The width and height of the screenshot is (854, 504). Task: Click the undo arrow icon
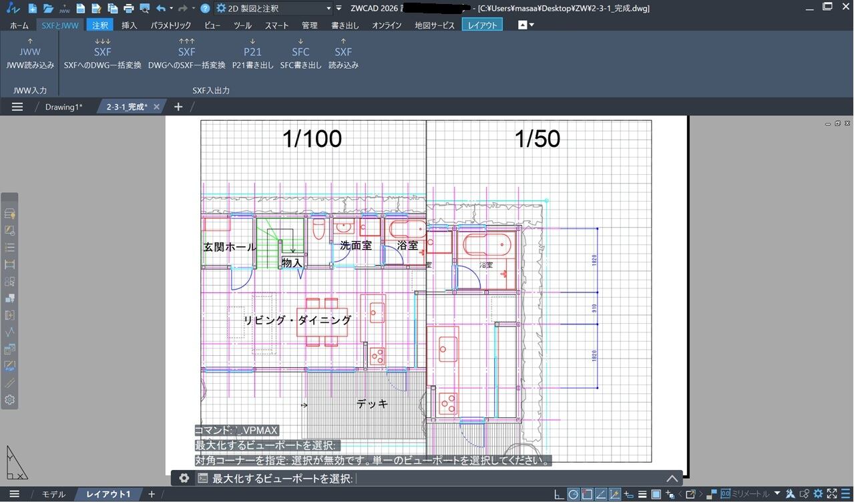[161, 9]
